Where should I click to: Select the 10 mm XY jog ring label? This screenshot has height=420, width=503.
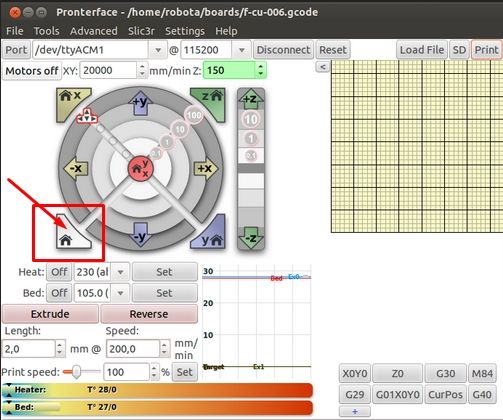click(x=180, y=129)
